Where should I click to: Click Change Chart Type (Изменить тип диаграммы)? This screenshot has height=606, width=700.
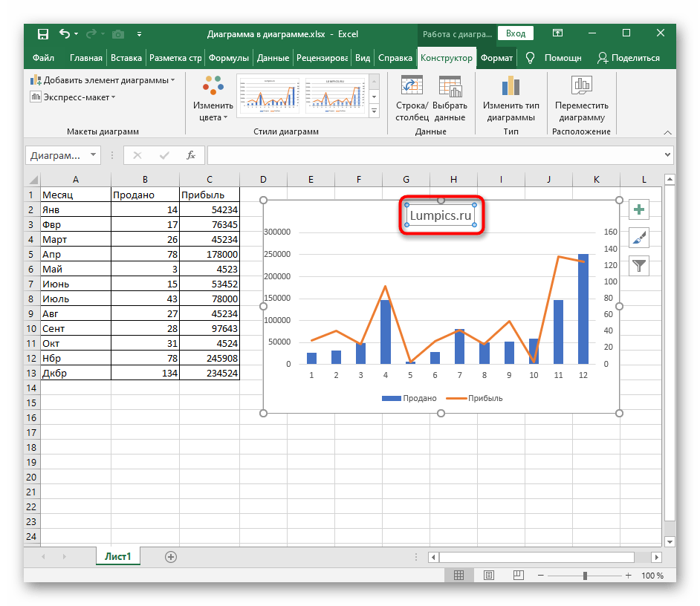click(x=511, y=98)
